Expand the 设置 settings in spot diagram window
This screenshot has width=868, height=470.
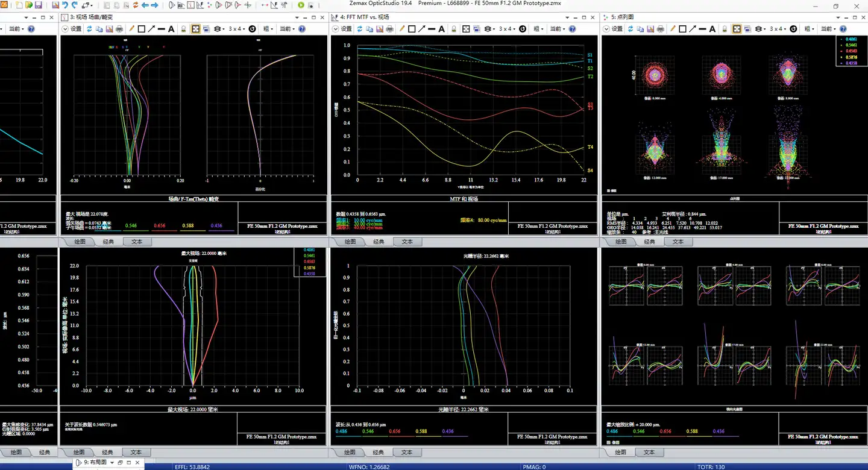click(612, 29)
